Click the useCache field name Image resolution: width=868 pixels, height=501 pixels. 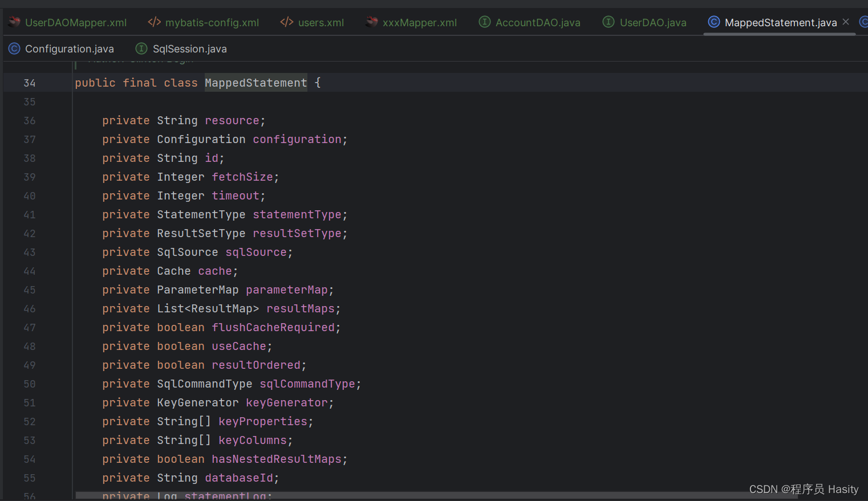239,346
